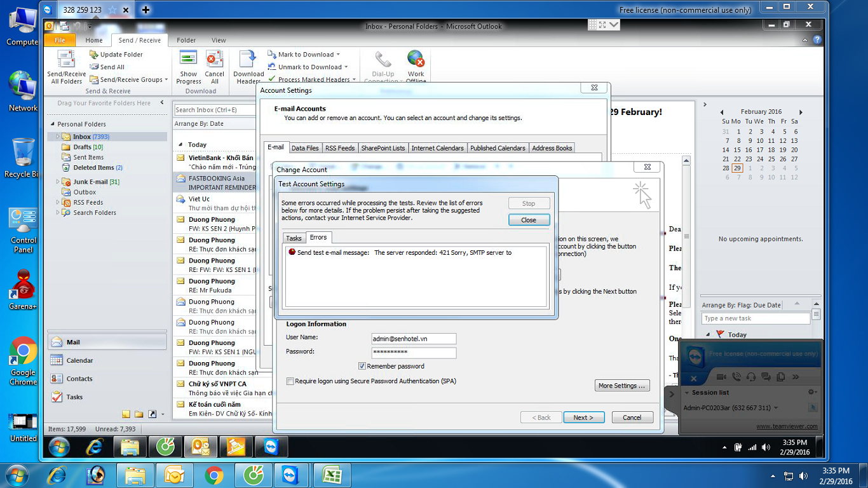Click Chrome icon in local taskbar

tap(214, 475)
